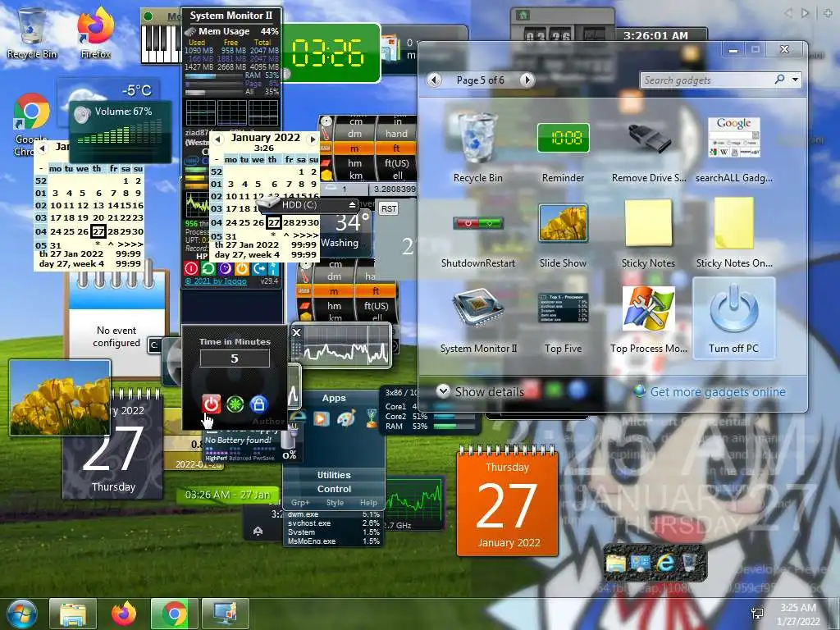Go to previous month in January 2022 calendar
840x630 pixels.
point(217,139)
